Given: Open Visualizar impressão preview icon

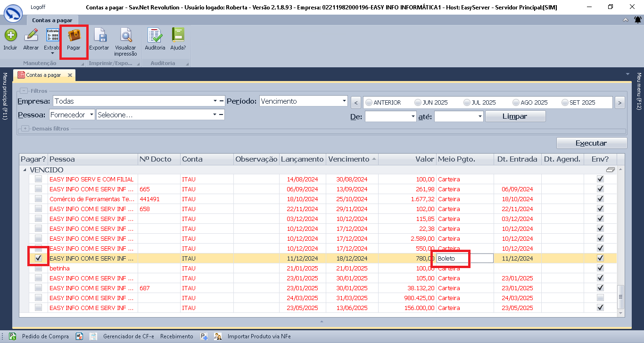Looking at the screenshot, I should tap(125, 36).
